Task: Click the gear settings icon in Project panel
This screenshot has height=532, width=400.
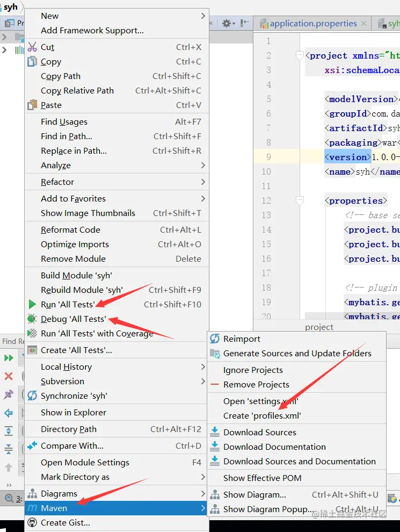Action: point(227,23)
